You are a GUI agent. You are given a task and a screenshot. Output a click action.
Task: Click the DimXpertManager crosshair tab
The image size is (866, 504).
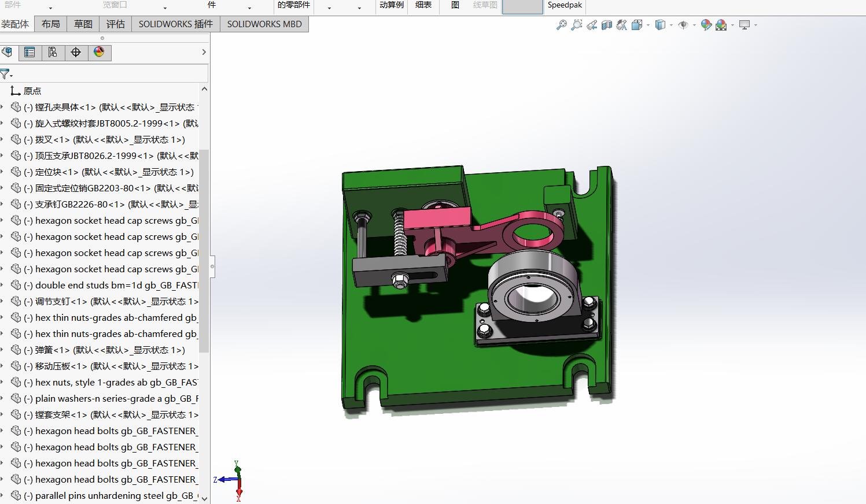coord(75,53)
